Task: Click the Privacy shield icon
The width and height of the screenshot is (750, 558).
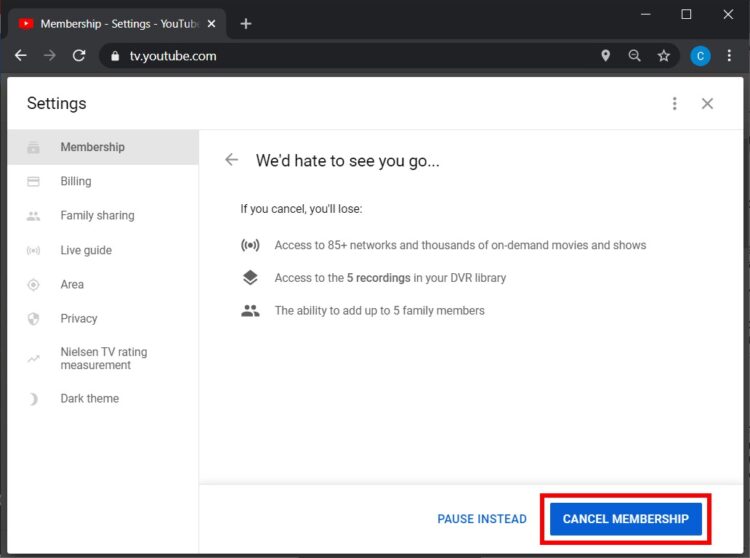Action: click(x=33, y=318)
